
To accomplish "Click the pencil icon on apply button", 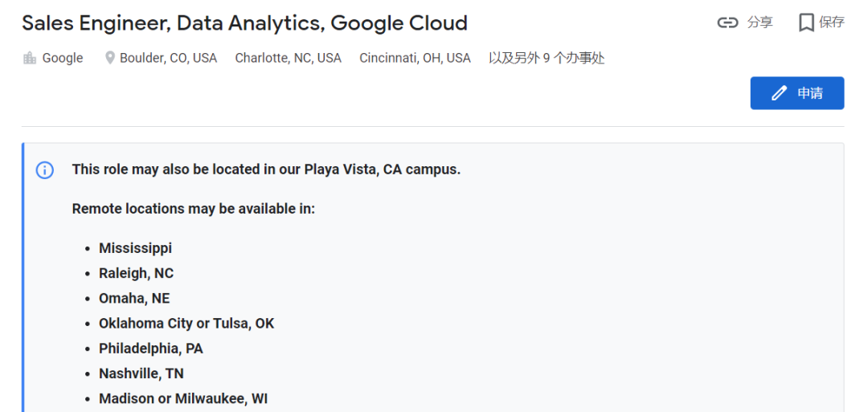I will 779,93.
